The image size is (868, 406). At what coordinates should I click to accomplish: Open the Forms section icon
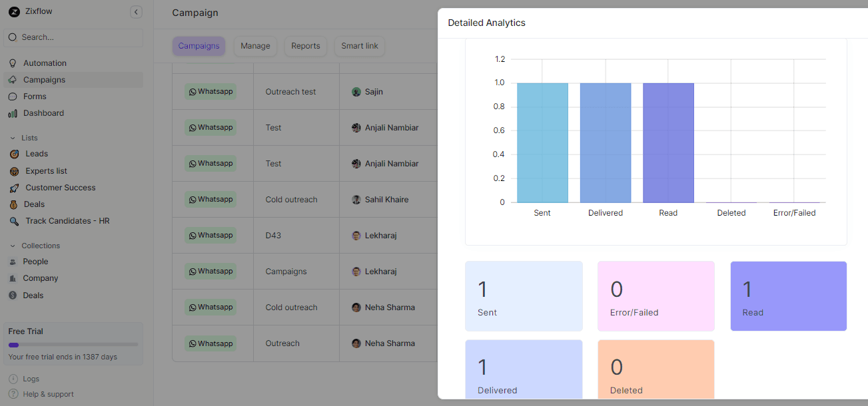pos(13,96)
